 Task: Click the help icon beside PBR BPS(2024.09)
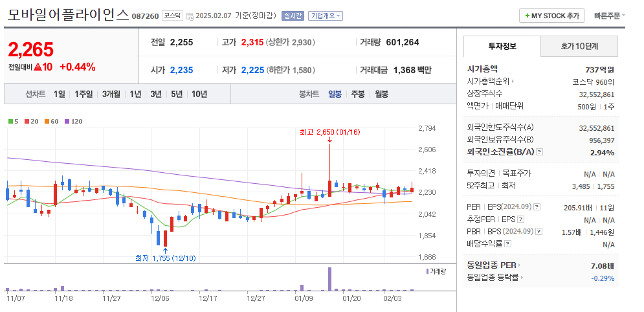(539, 232)
